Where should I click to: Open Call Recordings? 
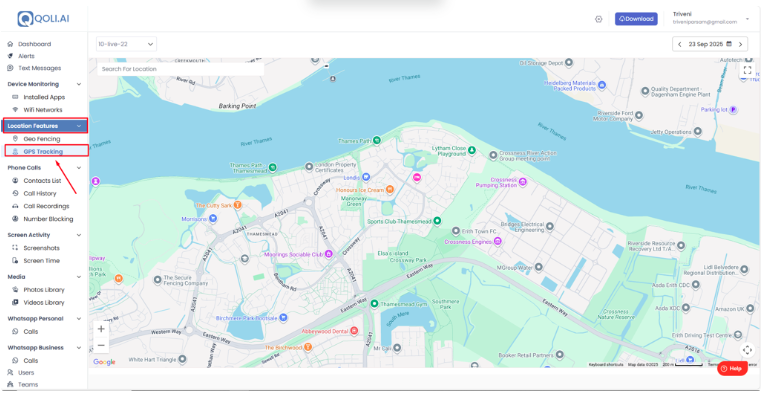46,206
